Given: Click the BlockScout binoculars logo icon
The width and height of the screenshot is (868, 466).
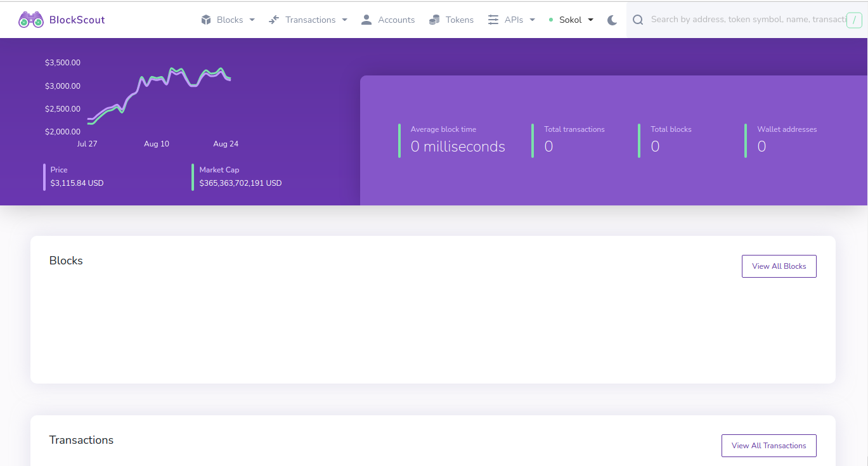Looking at the screenshot, I should [30, 19].
